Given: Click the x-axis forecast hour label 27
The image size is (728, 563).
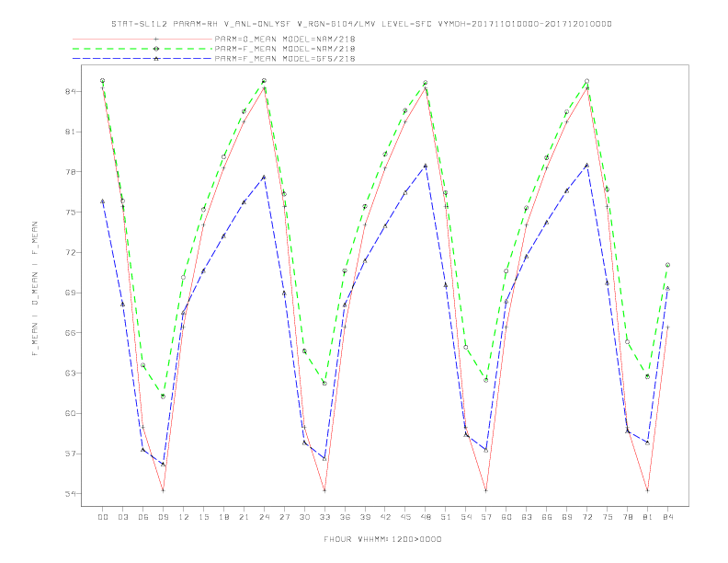Looking at the screenshot, I should tap(284, 517).
